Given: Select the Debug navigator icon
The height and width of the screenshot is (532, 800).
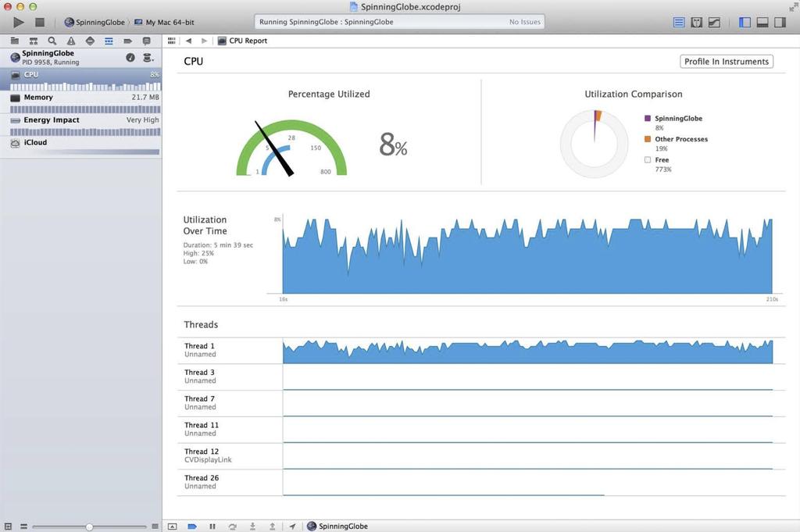Looking at the screenshot, I should click(109, 41).
